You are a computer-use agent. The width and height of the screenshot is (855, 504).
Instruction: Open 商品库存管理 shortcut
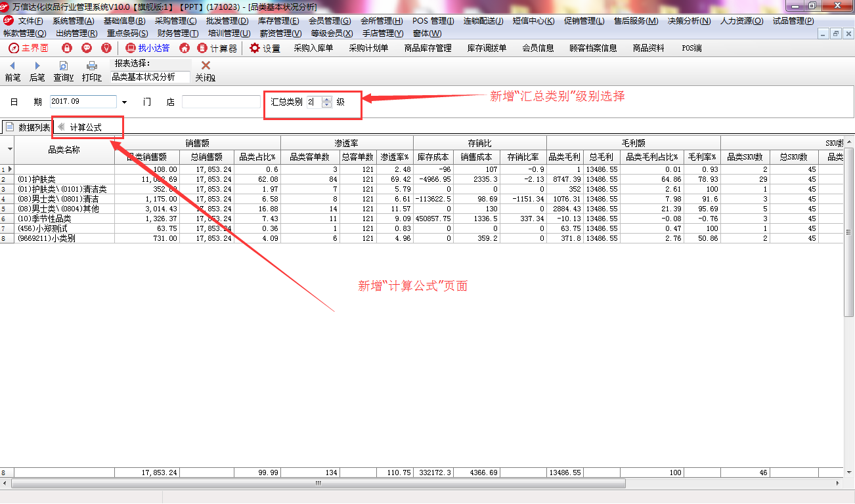point(428,48)
